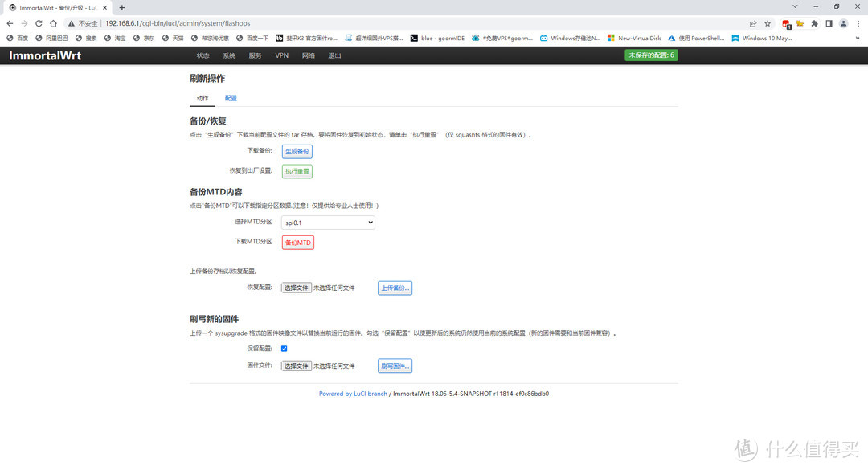Open the 系统 menu

(229, 55)
